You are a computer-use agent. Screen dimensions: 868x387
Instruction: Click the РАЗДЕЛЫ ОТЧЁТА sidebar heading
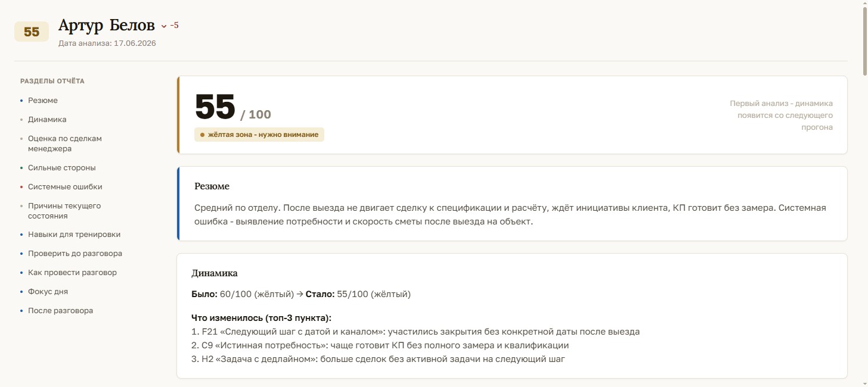coord(52,81)
